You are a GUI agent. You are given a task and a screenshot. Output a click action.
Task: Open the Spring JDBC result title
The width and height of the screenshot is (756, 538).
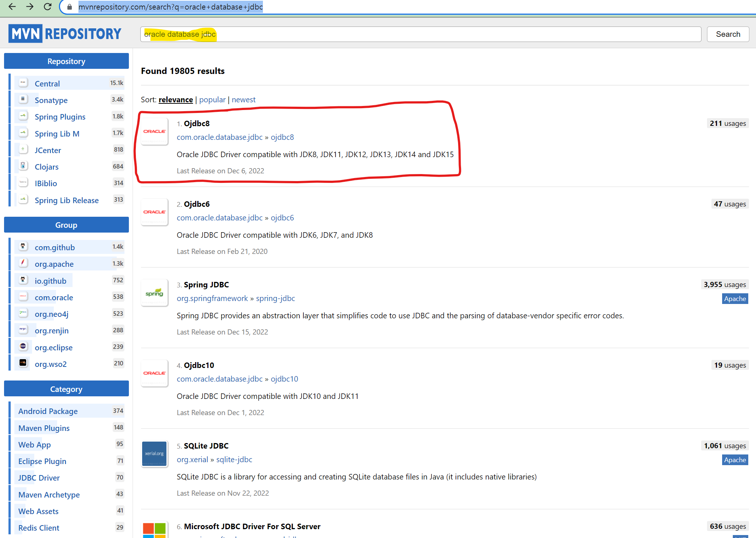(x=206, y=285)
